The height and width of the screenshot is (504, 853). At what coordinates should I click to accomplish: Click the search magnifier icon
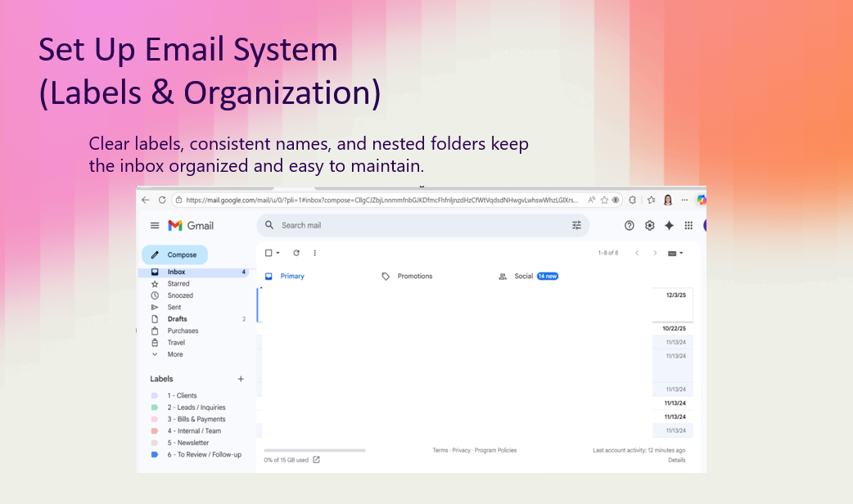269,225
